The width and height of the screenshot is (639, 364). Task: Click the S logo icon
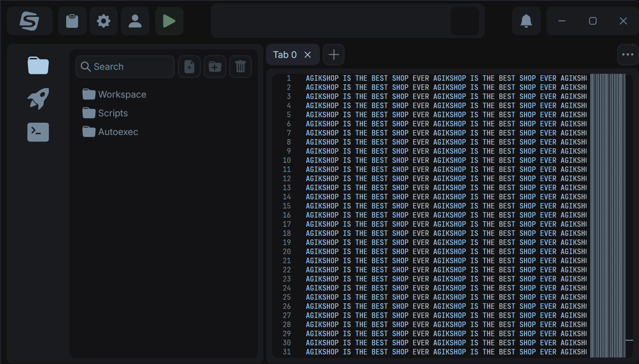(x=30, y=21)
